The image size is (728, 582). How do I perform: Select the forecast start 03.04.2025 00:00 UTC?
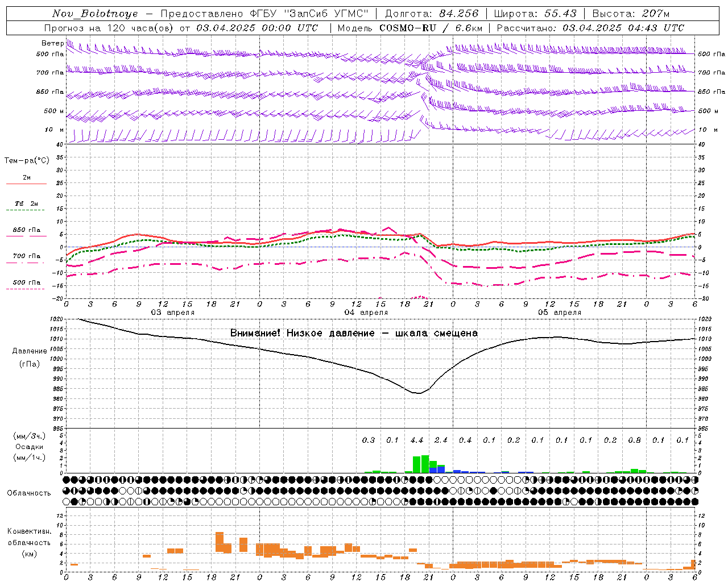tap(257, 28)
